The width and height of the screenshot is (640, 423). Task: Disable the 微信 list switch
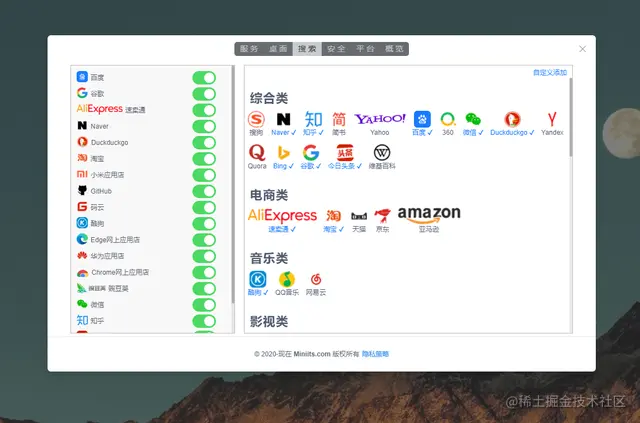[204, 305]
